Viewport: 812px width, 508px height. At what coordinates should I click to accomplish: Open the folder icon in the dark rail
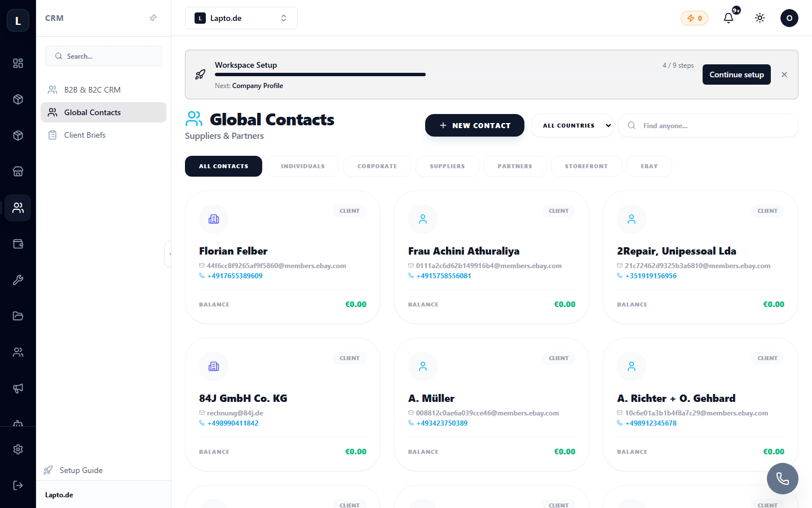pos(18,316)
